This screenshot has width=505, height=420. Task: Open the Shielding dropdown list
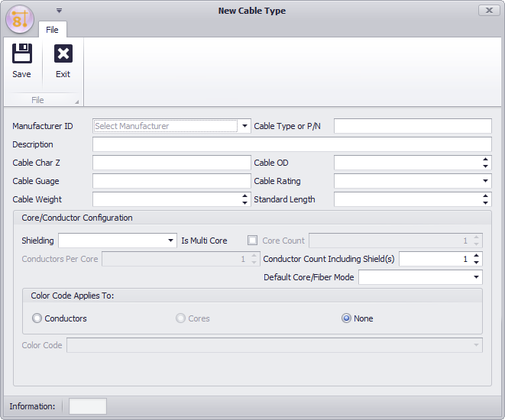pyautogui.click(x=170, y=241)
